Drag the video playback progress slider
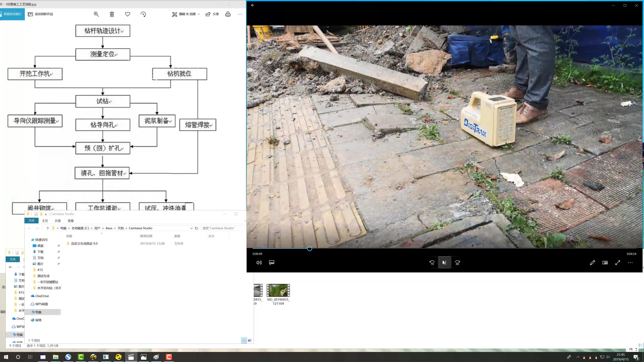Image resolution: width=644 pixels, height=362 pixels. click(x=310, y=248)
